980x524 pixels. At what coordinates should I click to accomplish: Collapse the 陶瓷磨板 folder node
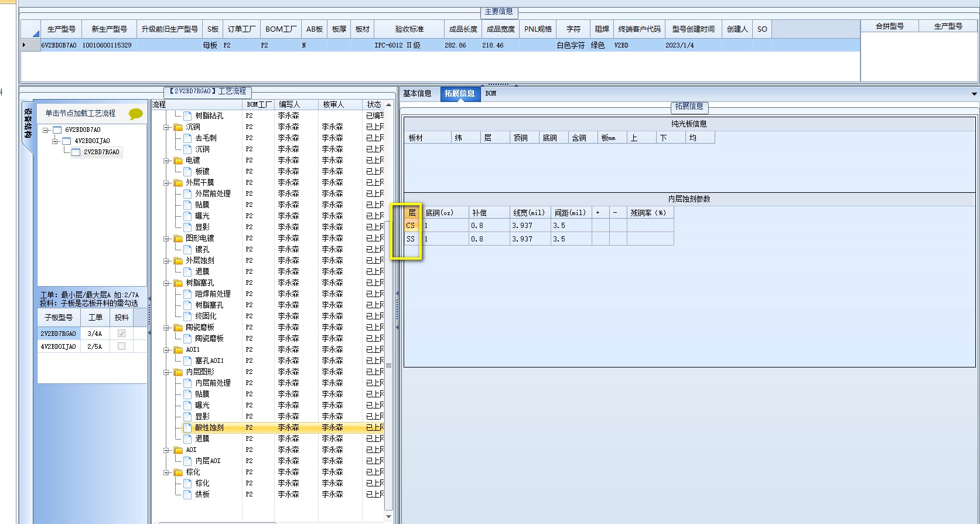pyautogui.click(x=166, y=327)
